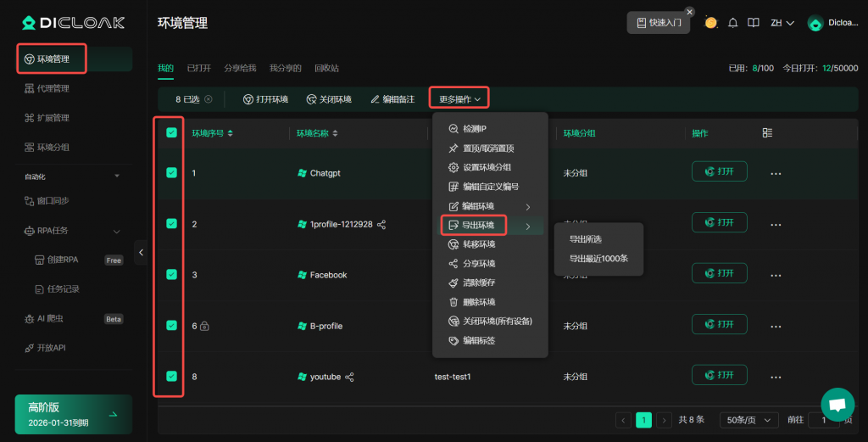Open the documentation book icon
The image size is (868, 442).
[x=753, y=23]
